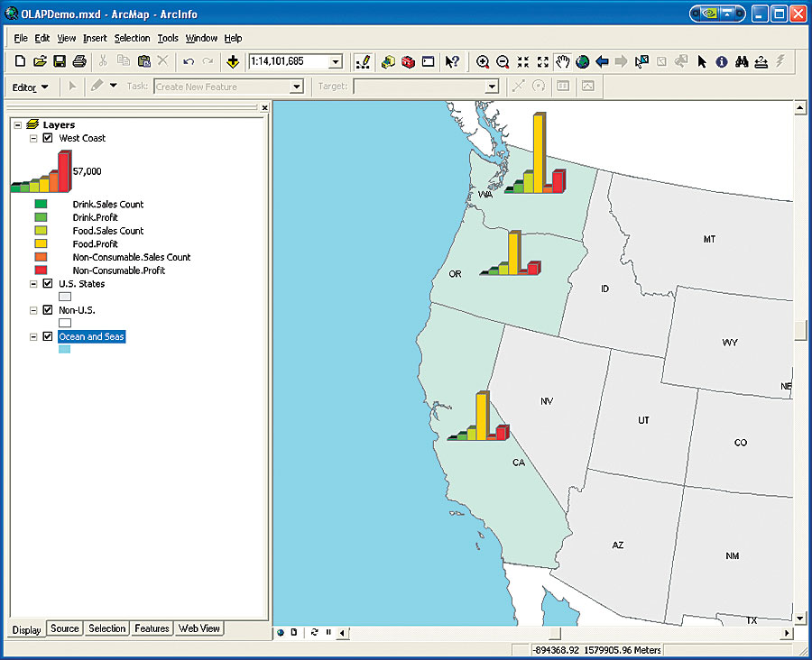Open the Edit menu
Image resolution: width=812 pixels, height=660 pixels.
(42, 38)
